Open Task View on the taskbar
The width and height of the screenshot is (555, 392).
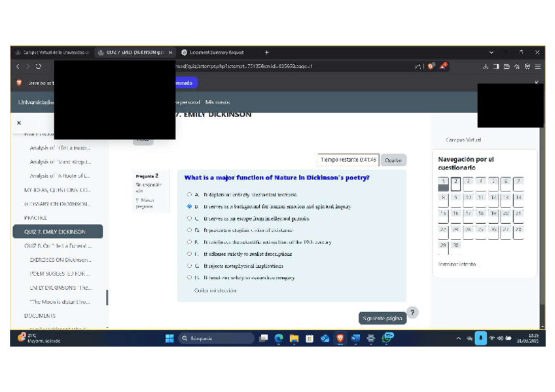(263, 338)
